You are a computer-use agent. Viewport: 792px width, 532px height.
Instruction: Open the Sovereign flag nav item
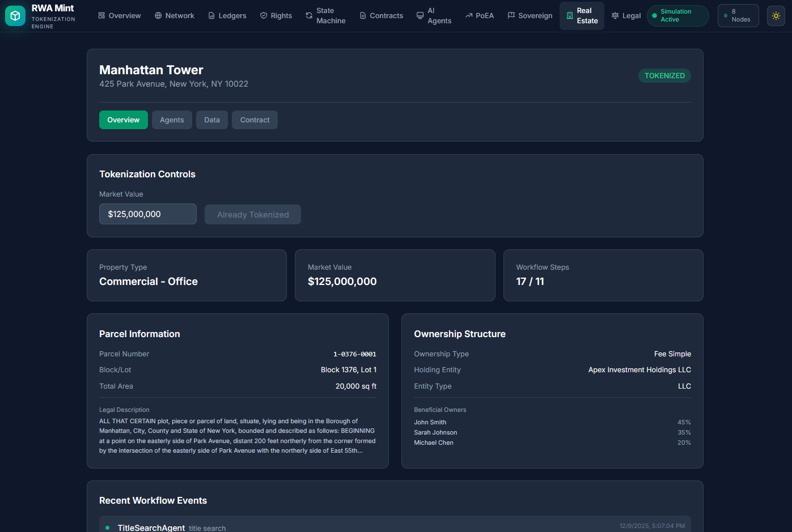click(x=530, y=16)
